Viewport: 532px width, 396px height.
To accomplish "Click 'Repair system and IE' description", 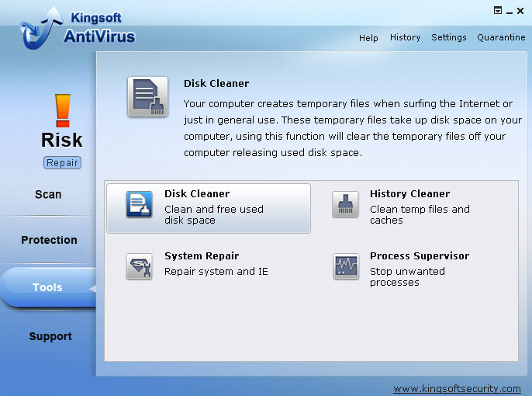I will point(216,271).
